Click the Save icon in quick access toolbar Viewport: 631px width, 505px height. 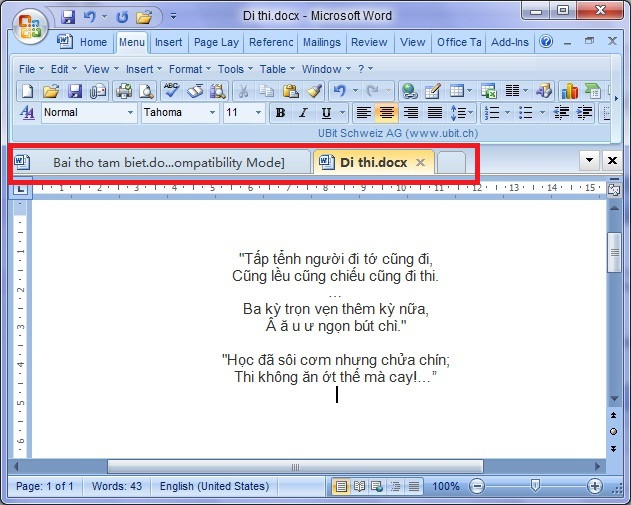(68, 17)
